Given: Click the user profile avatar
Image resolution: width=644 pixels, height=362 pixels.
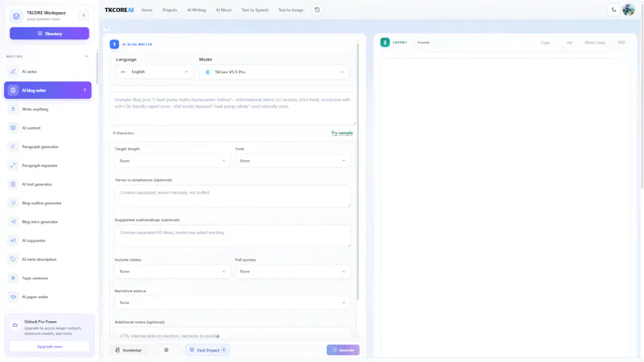Looking at the screenshot, I should (629, 10).
